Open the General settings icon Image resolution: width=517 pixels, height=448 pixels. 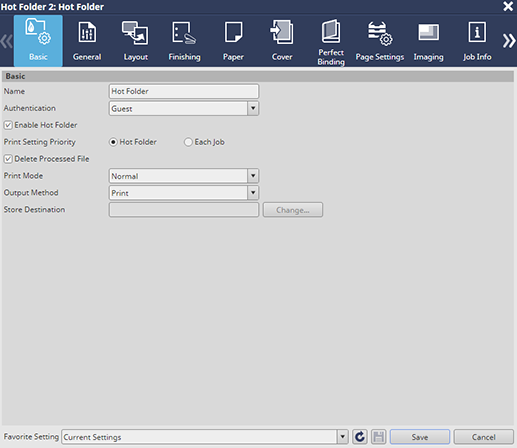87,33
